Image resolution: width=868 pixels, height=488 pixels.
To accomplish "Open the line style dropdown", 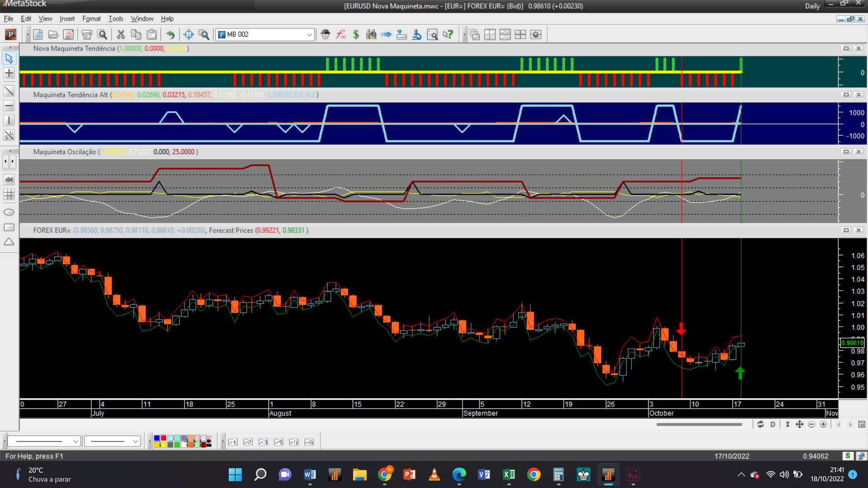I will (x=75, y=441).
